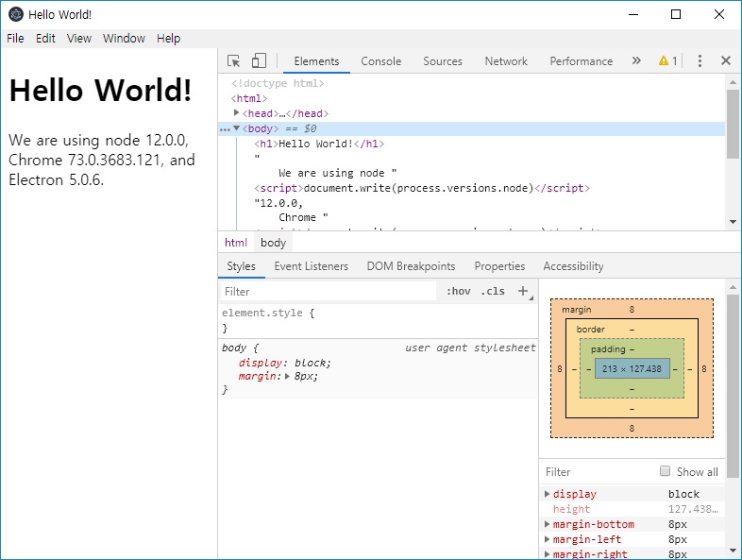Switch to the Sources tab
Screen dimensions: 742x560
click(x=443, y=61)
